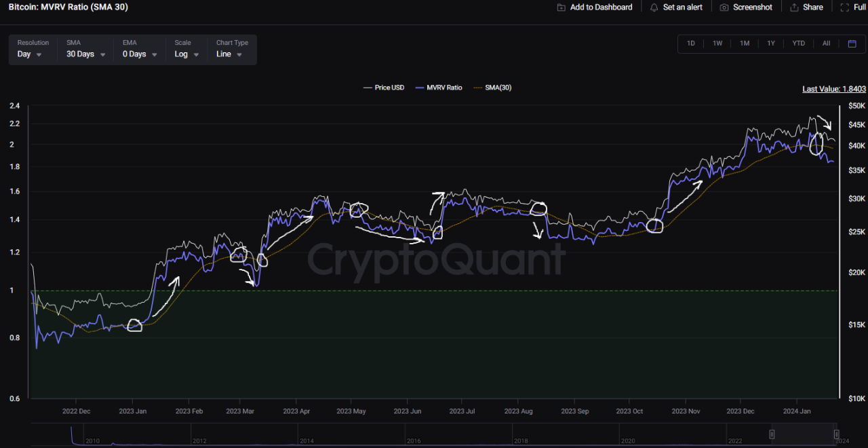
Task: Select the All time range button
Action: click(x=826, y=43)
